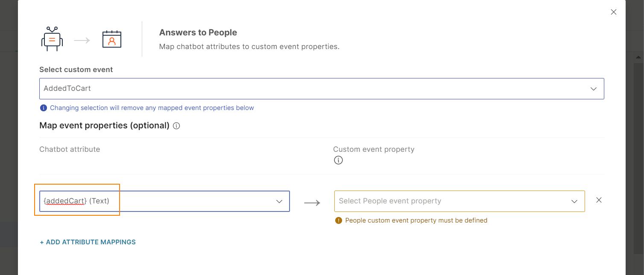Screen dimensions: 644x275
Task: Click the scrollbar up arrow at right
Action: [x=639, y=57]
